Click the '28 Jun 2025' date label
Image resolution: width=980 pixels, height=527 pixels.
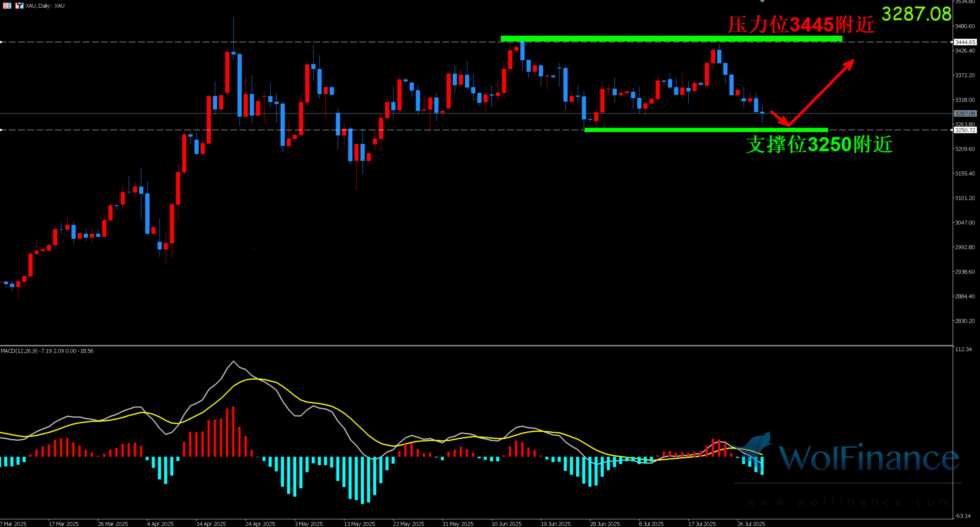coord(605,524)
